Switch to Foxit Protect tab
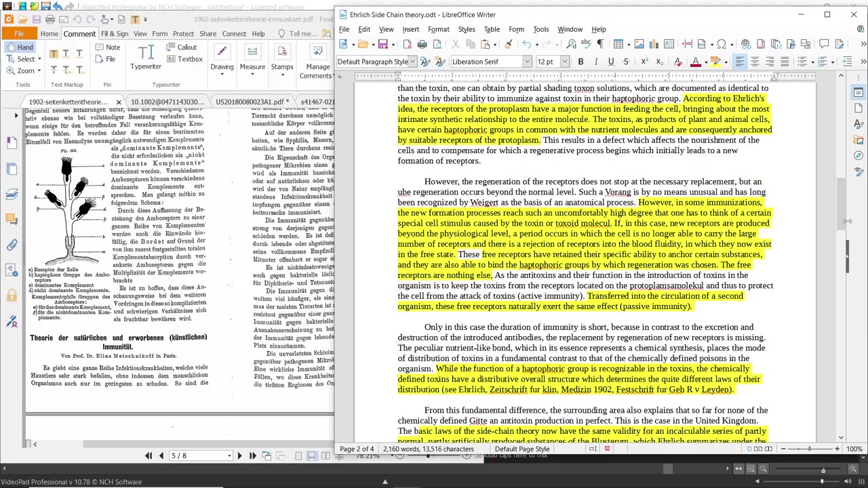 (183, 33)
